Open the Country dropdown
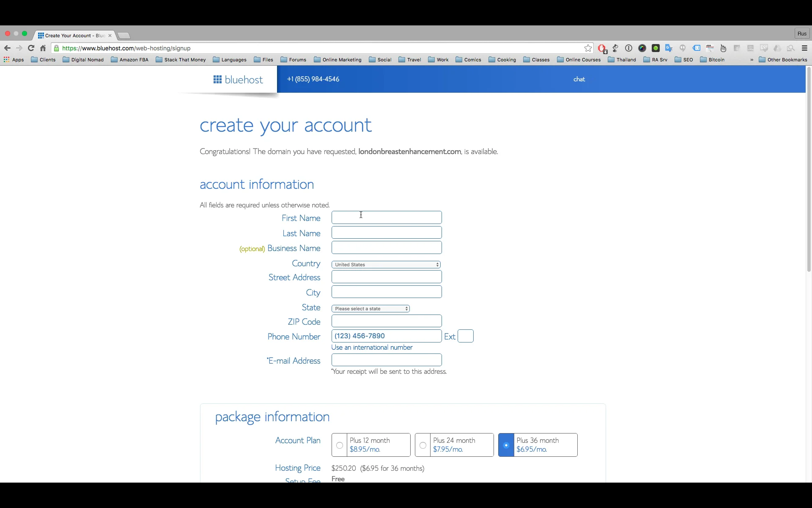Viewport: 812px width, 508px height. click(386, 264)
